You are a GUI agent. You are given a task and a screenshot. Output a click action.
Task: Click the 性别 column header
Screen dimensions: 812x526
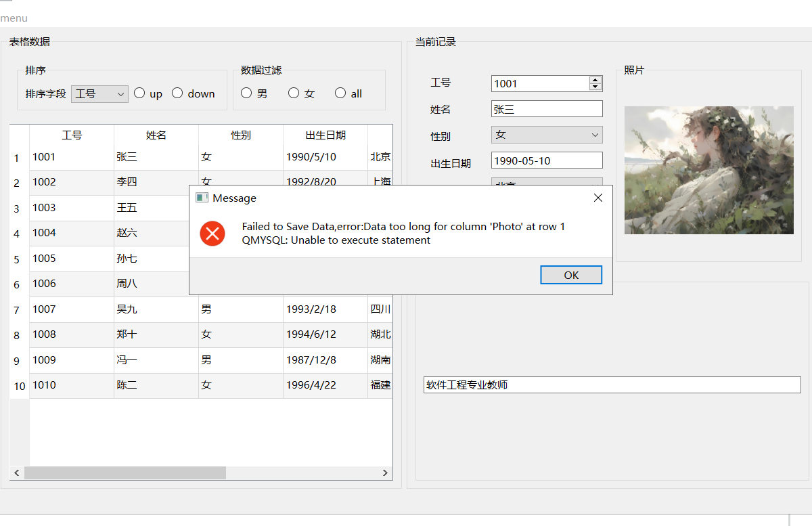tap(241, 135)
